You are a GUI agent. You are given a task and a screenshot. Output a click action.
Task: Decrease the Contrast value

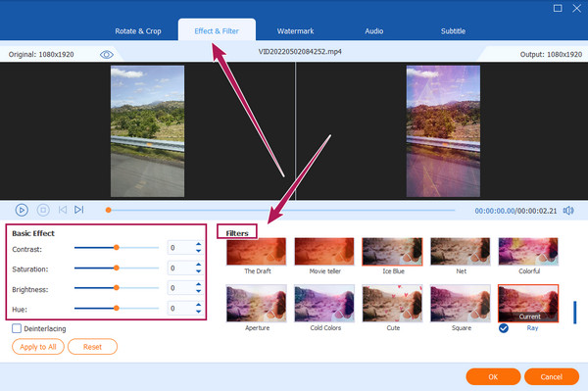(x=198, y=251)
